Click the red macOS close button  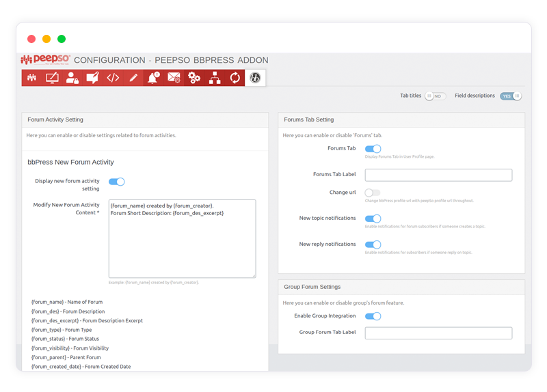(x=31, y=39)
